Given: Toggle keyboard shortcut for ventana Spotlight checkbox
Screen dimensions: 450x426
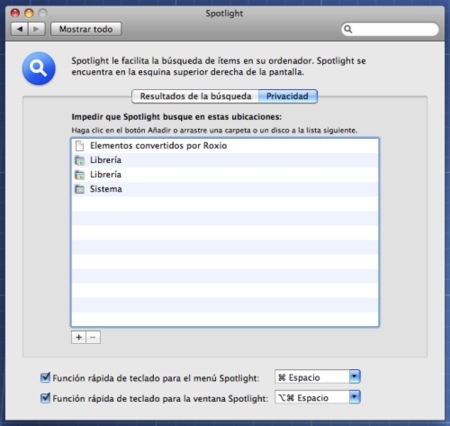Looking at the screenshot, I should tap(45, 398).
